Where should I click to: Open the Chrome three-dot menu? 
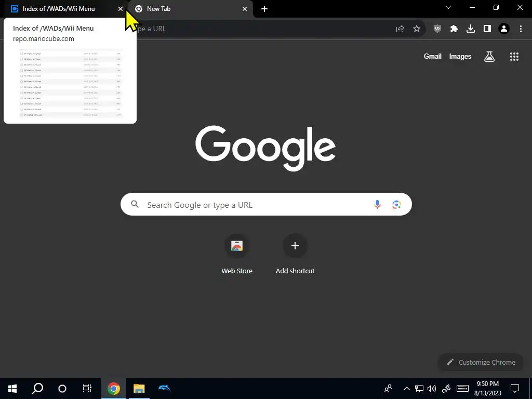[521, 29]
